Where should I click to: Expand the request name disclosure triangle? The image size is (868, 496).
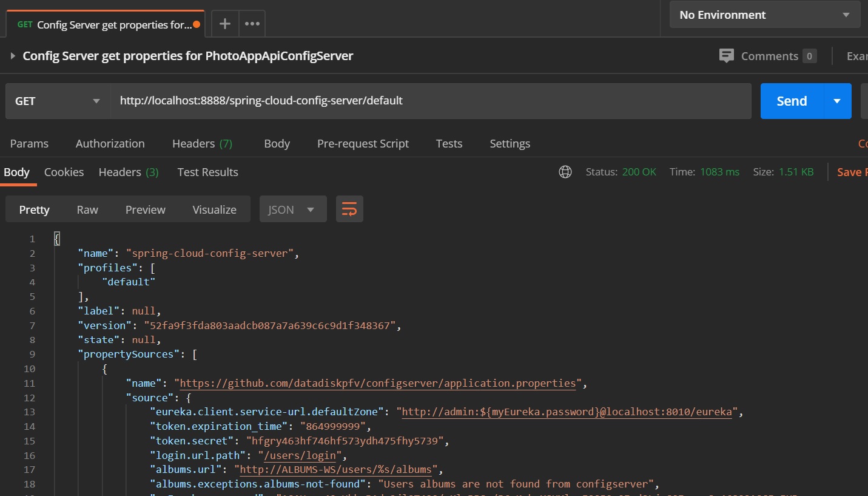point(13,56)
